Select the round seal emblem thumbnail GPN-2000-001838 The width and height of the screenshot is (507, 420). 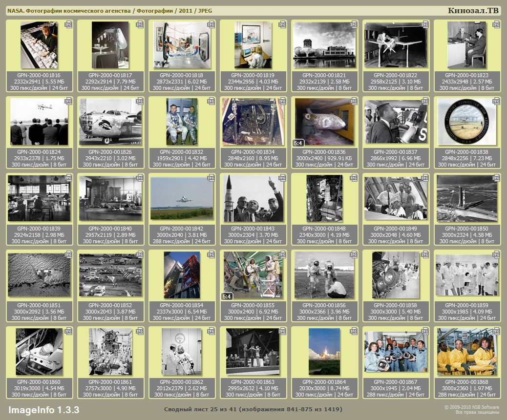(x=467, y=122)
